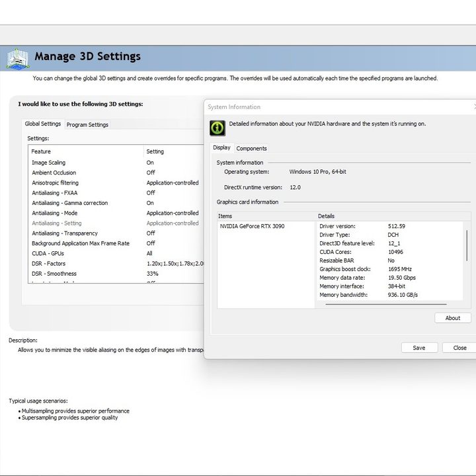This screenshot has width=476, height=476.
Task: Click the Details column header
Action: pos(393,216)
